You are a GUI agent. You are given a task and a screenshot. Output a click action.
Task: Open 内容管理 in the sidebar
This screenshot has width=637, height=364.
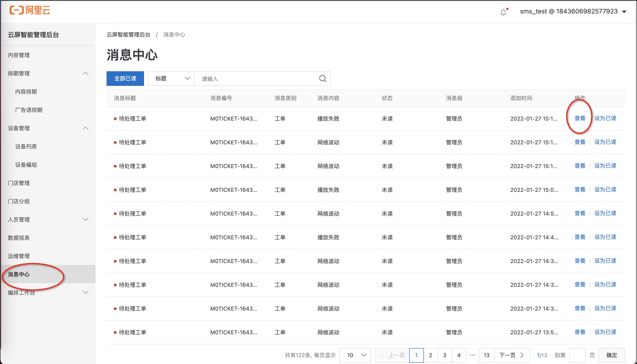tap(19, 55)
